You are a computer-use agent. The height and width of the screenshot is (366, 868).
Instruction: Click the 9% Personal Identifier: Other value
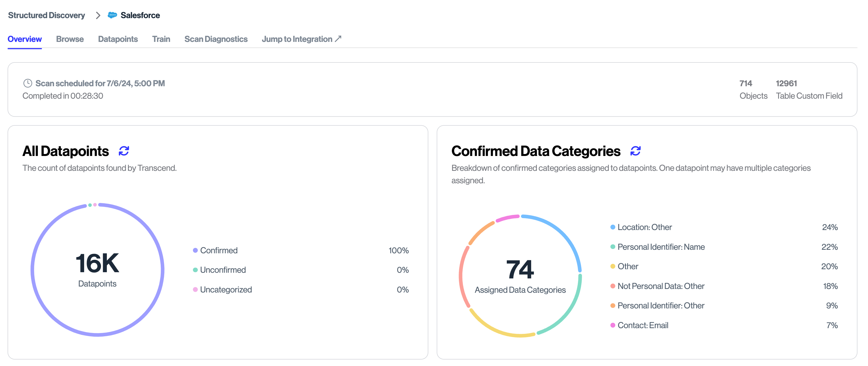pyautogui.click(x=832, y=305)
